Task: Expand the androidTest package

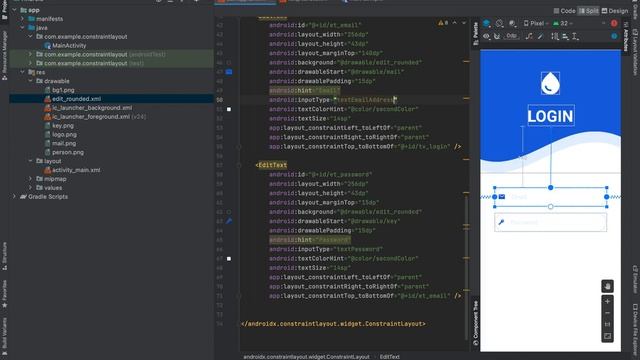Action: coord(30,54)
